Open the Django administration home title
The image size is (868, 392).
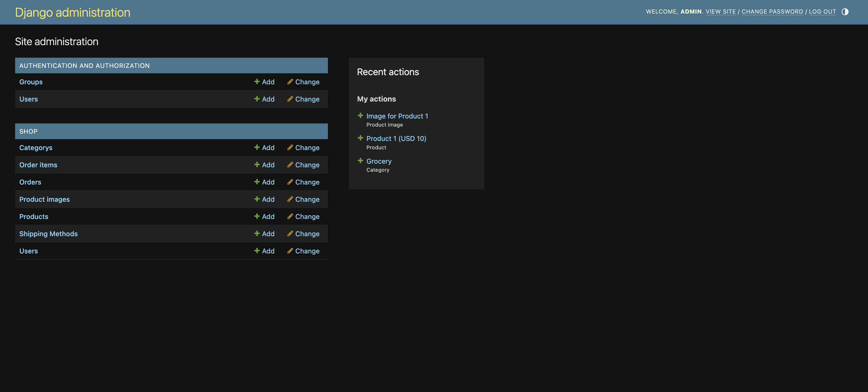click(x=72, y=13)
